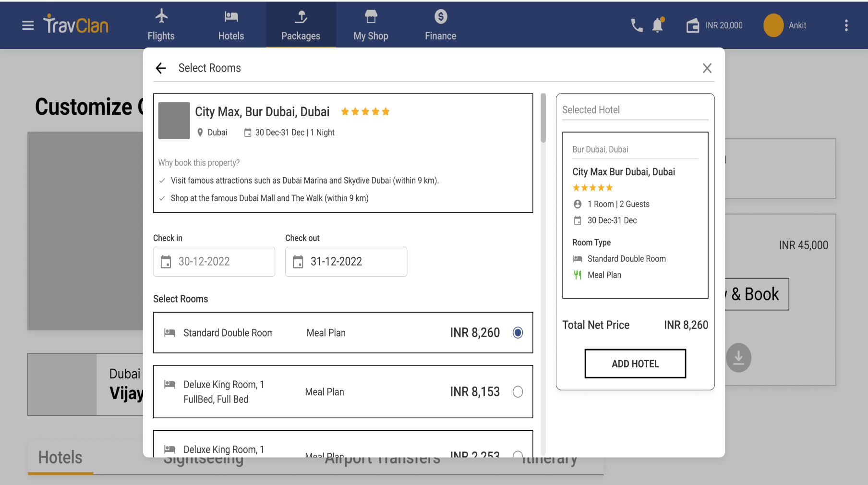Click the ADD HOTEL button
Image resolution: width=868 pixels, height=485 pixels.
635,364
